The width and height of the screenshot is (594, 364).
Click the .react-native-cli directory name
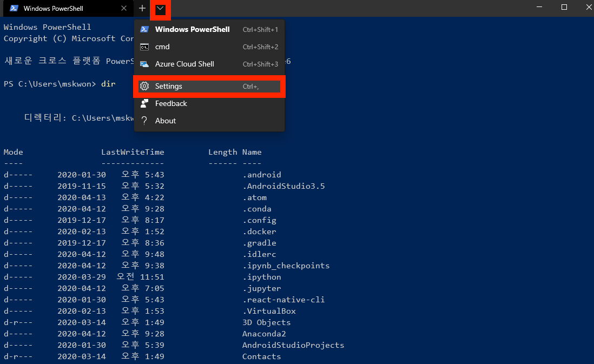pyautogui.click(x=283, y=300)
